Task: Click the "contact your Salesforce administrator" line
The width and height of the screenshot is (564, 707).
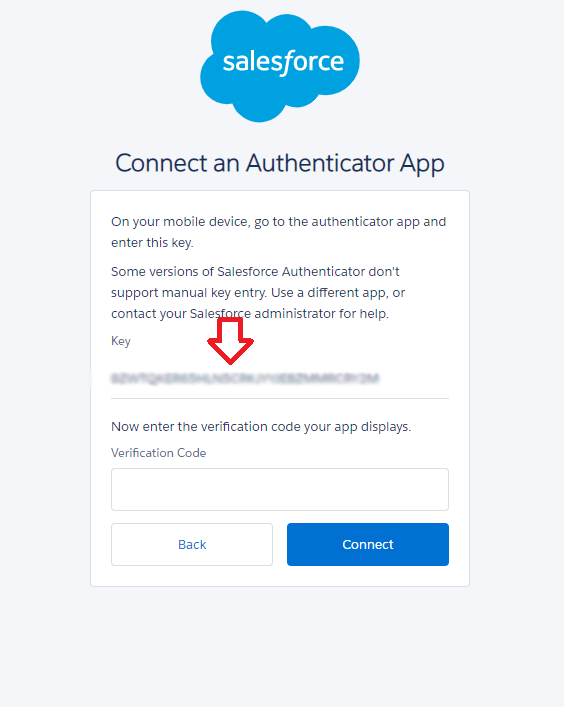Action: coord(250,313)
